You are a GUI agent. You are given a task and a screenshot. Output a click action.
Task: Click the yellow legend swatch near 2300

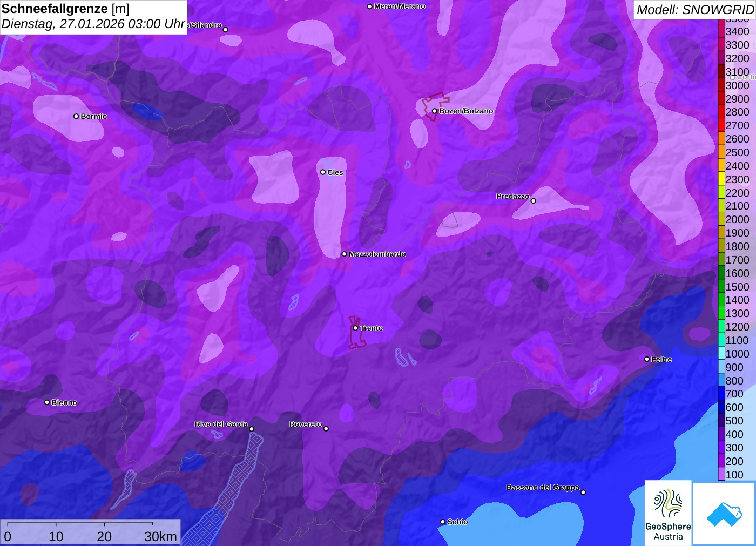[x=721, y=179]
